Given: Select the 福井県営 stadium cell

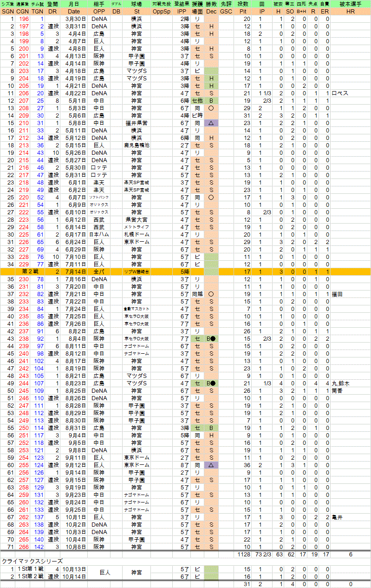Looking at the screenshot, I should 137,123.
